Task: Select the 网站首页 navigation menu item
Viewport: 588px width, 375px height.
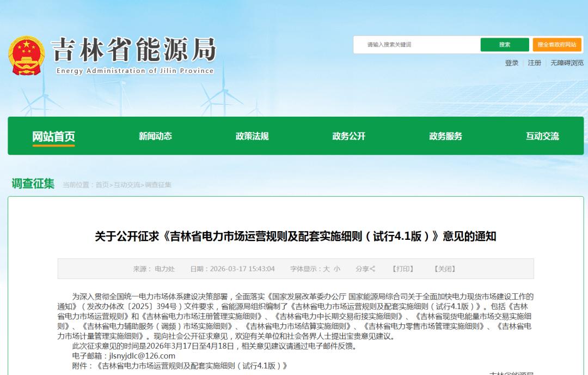Action: [x=53, y=136]
